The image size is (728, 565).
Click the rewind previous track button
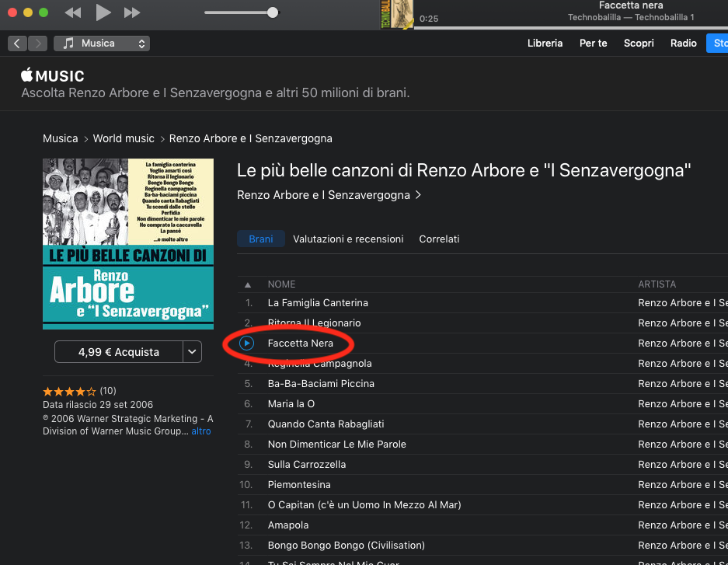(73, 12)
